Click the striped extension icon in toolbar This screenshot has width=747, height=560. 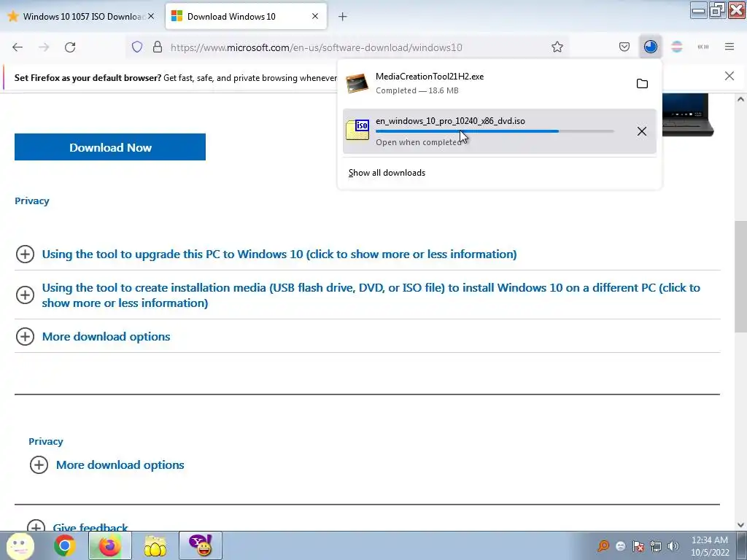point(676,47)
